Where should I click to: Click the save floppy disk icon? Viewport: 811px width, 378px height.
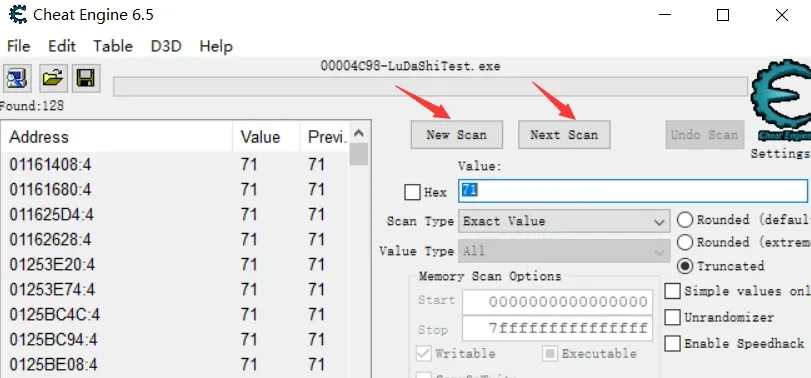(x=86, y=79)
